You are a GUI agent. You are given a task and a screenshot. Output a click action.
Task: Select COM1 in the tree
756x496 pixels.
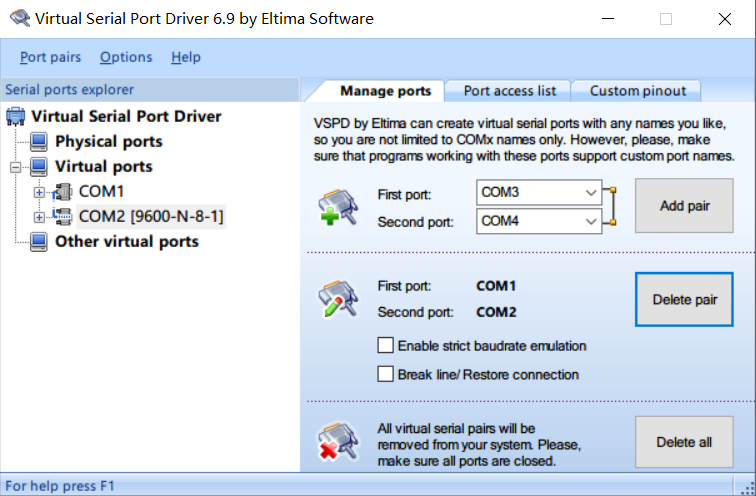pyautogui.click(x=101, y=191)
